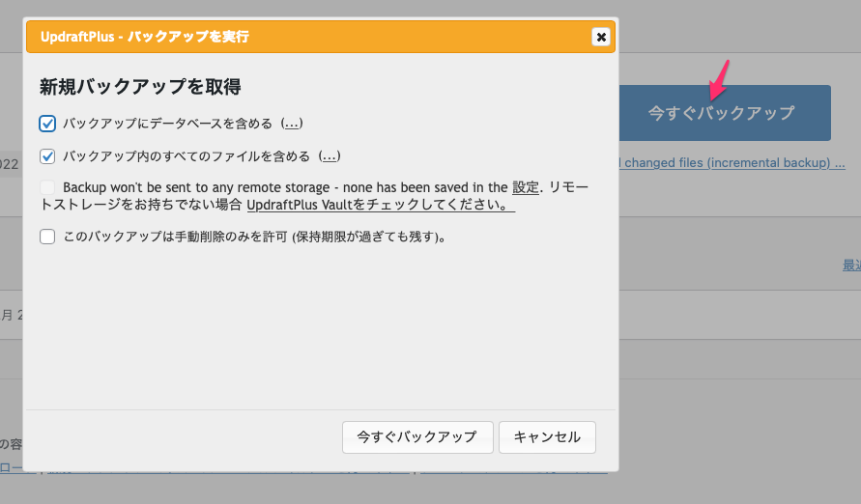Image resolution: width=861 pixels, height=504 pixels.
Task: Enable manual deletion only checkbox
Action: pyautogui.click(x=47, y=237)
